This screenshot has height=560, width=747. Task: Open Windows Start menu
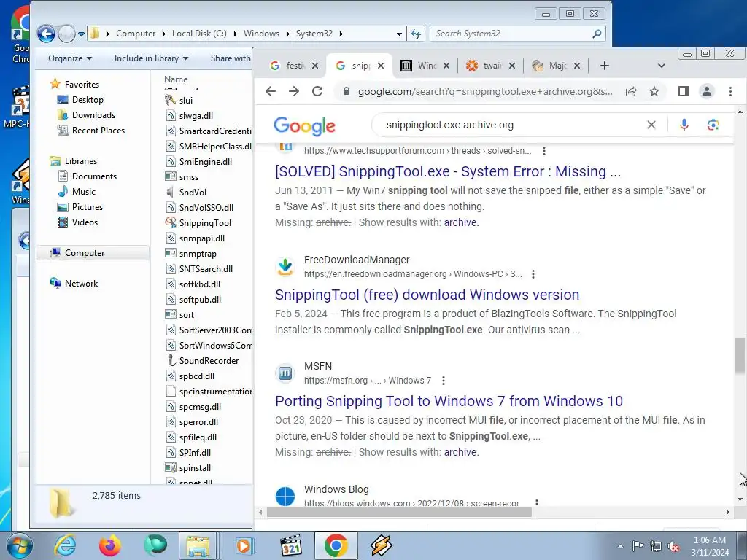pyautogui.click(x=20, y=545)
